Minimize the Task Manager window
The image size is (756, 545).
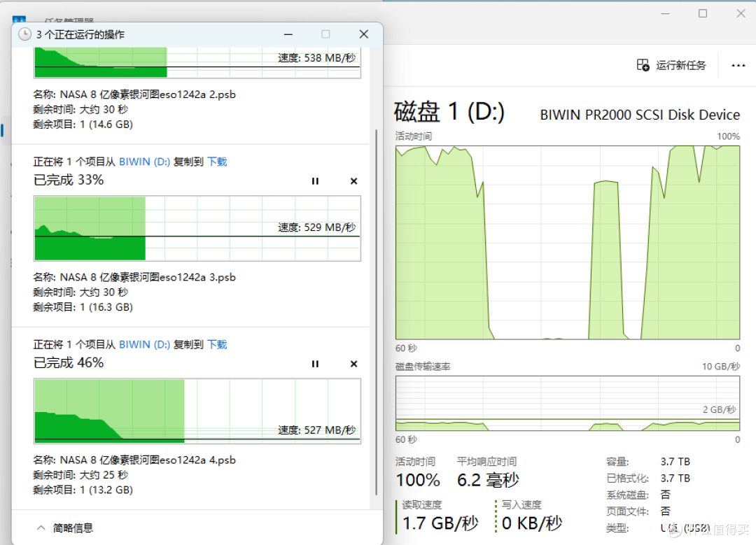point(666,13)
